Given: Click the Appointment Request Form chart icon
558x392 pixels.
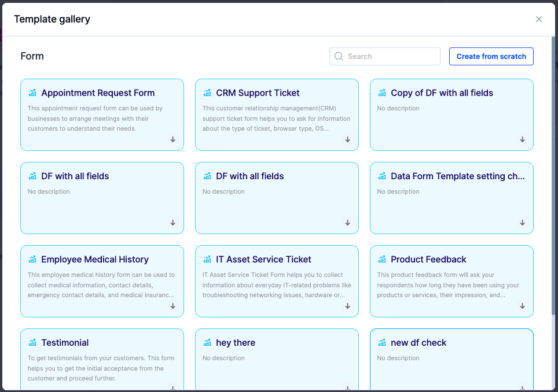Looking at the screenshot, I should 32,93.
